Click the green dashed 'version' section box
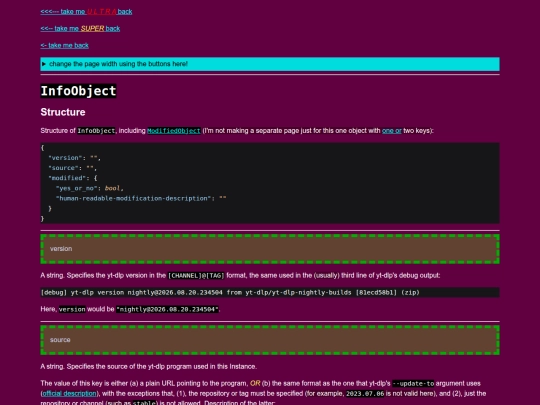540x405 pixels. [x=270, y=249]
